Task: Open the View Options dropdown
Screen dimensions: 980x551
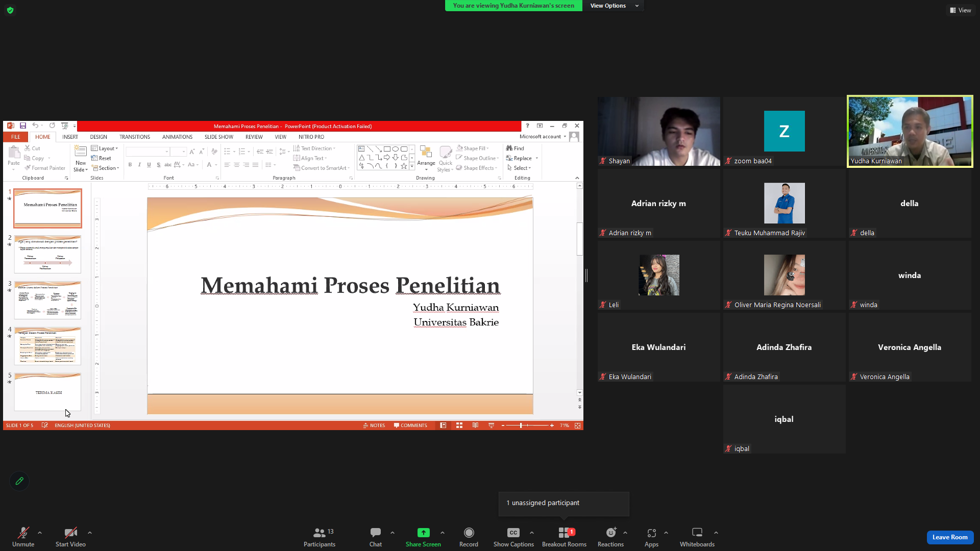Action: (614, 6)
